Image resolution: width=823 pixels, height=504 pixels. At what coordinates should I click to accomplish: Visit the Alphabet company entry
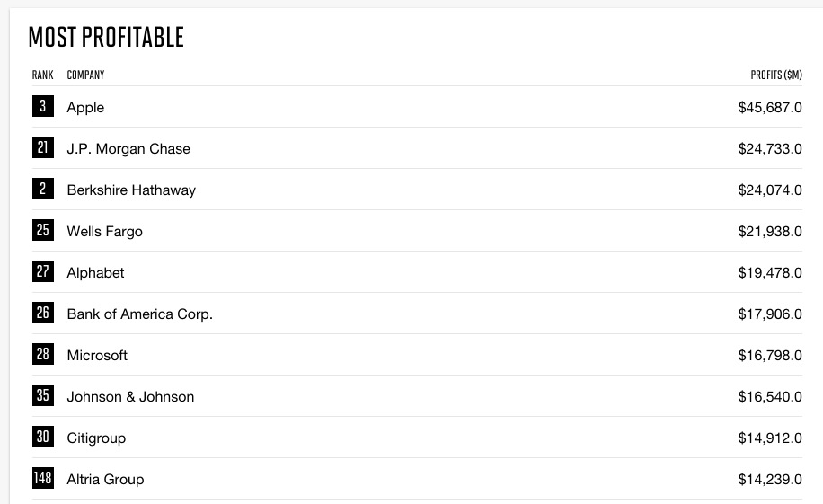pos(95,273)
